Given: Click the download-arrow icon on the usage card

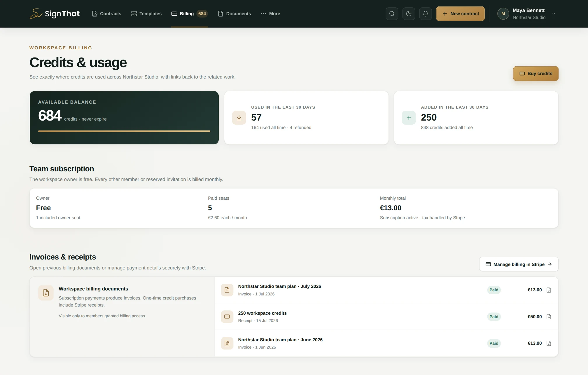Looking at the screenshot, I should pyautogui.click(x=239, y=118).
